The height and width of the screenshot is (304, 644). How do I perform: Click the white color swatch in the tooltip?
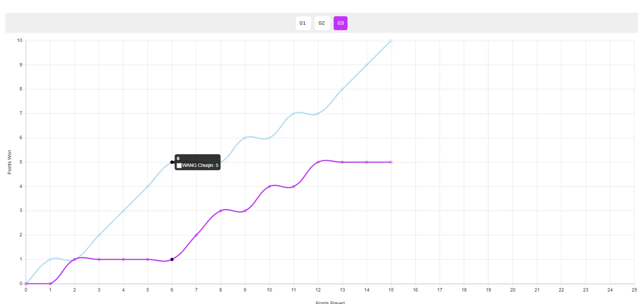click(179, 166)
